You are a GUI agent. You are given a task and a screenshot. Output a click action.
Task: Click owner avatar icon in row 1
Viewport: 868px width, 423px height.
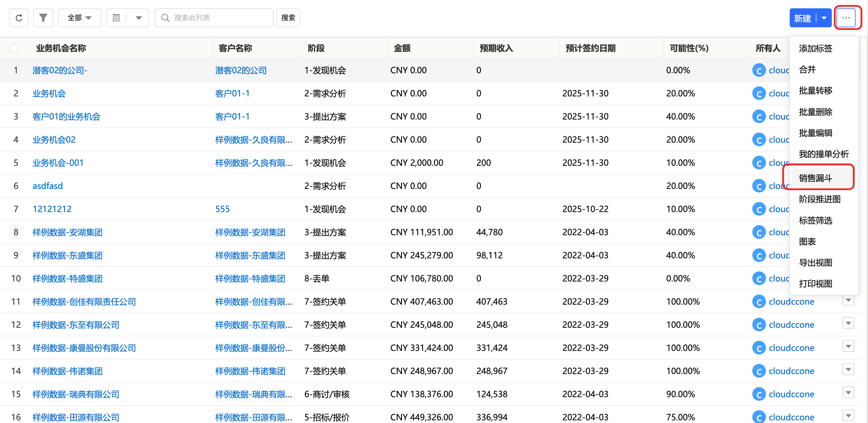tap(759, 70)
